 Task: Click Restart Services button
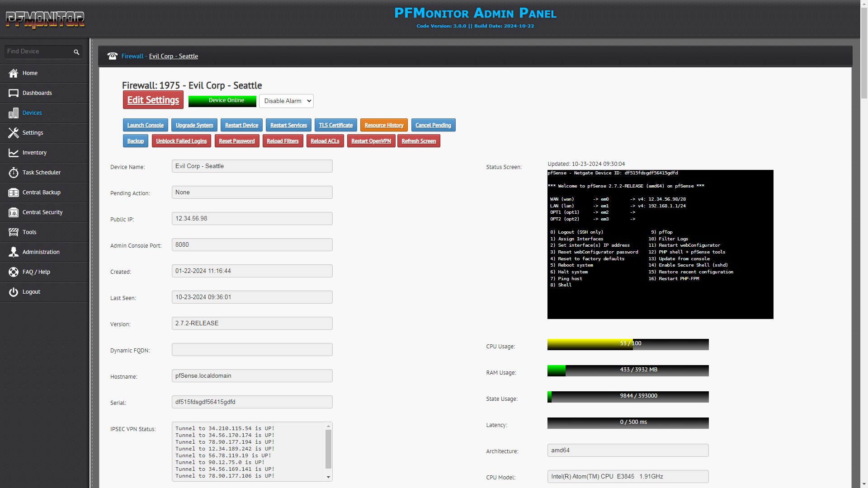(288, 125)
